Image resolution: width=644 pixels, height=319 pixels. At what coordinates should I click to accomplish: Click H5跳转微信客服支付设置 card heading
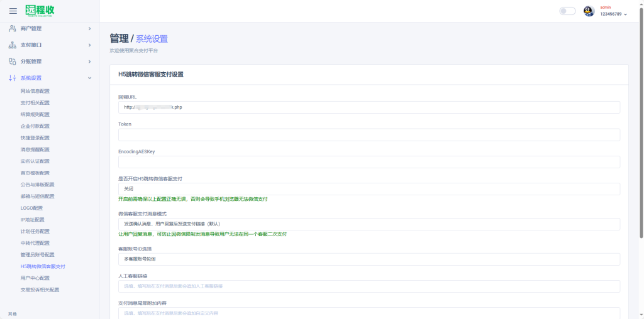[151, 75]
